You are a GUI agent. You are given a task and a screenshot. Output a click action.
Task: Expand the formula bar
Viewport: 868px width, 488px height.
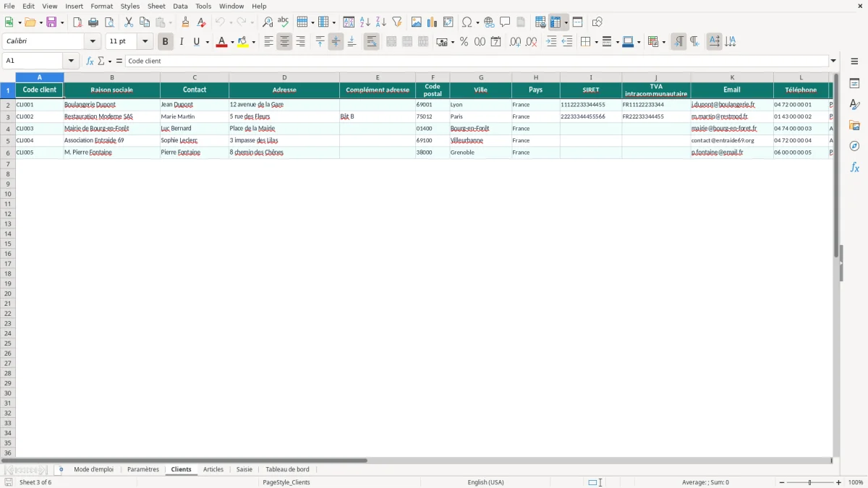coord(833,61)
